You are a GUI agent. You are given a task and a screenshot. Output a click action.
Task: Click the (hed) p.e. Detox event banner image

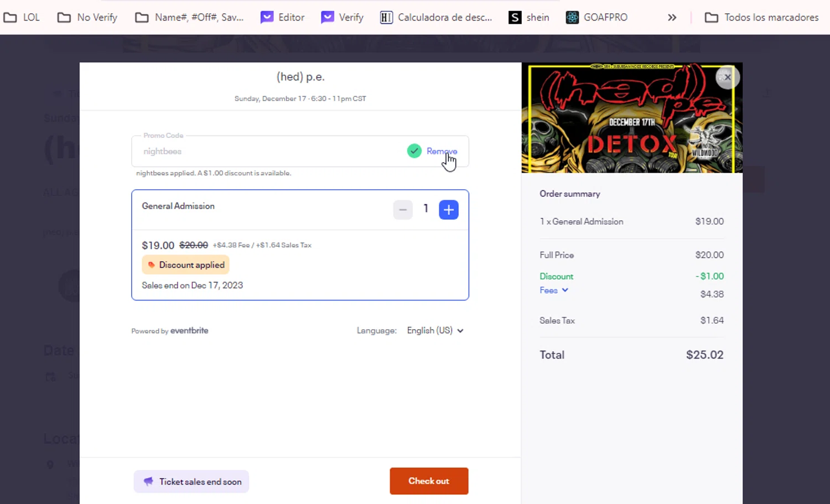(632, 118)
